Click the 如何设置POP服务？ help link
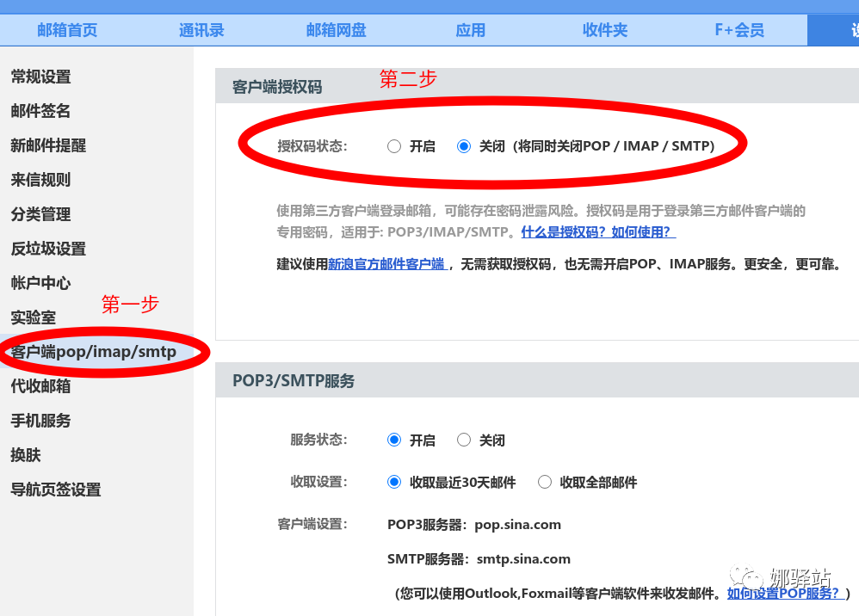This screenshot has width=859, height=616. (x=783, y=594)
